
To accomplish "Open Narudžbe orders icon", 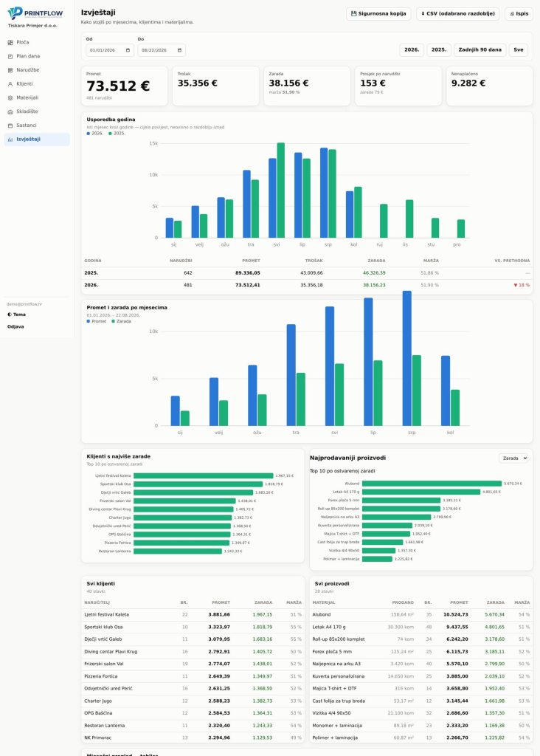I will coord(10,70).
